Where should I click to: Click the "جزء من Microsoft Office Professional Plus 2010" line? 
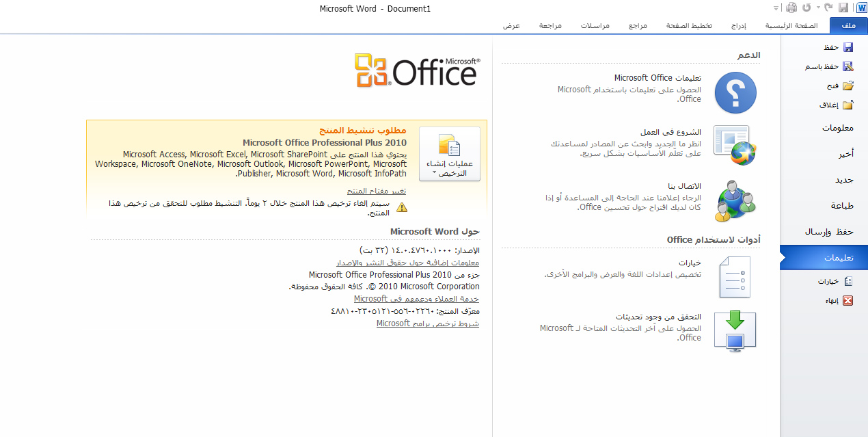[x=394, y=275]
